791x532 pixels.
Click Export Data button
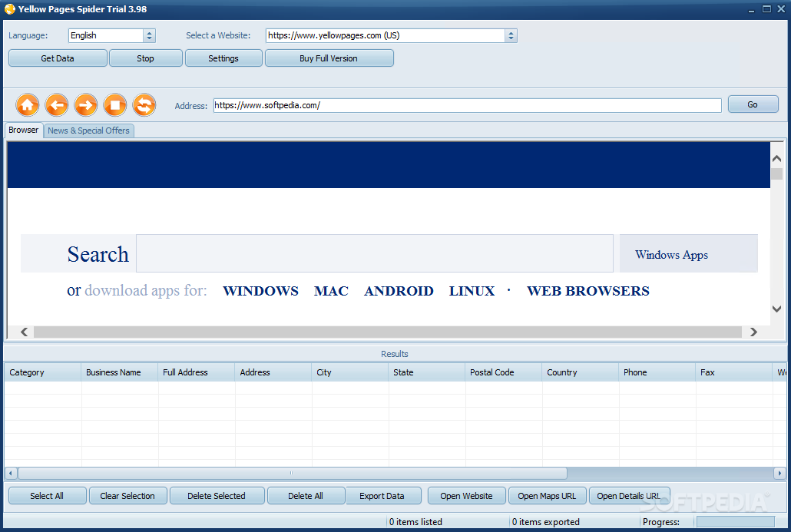point(382,496)
